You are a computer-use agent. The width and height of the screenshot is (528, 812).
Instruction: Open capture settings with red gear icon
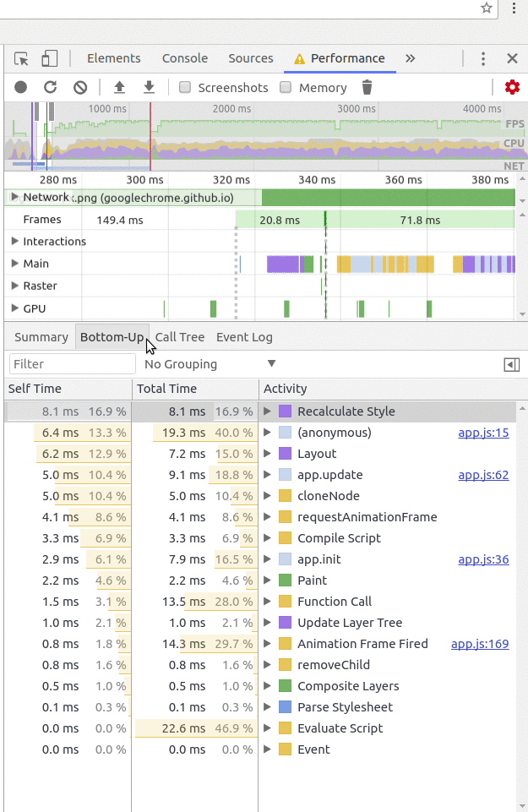pos(512,87)
